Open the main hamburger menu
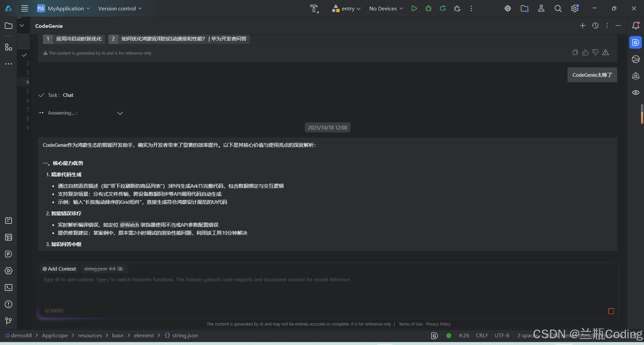This screenshot has width=644, height=345. [24, 8]
